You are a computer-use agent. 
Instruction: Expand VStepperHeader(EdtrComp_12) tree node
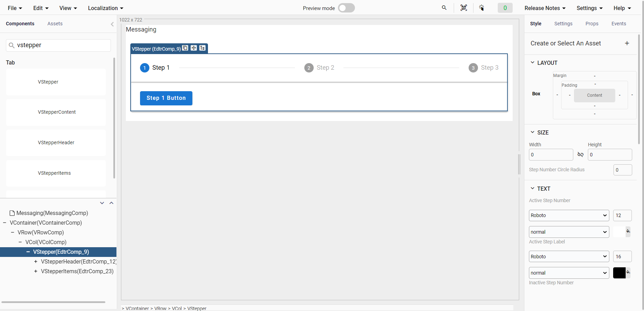point(36,262)
